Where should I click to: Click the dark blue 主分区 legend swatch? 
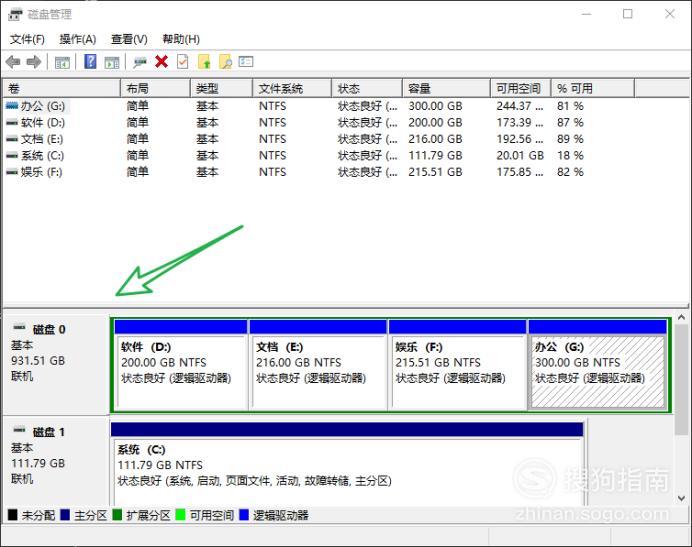[65, 515]
